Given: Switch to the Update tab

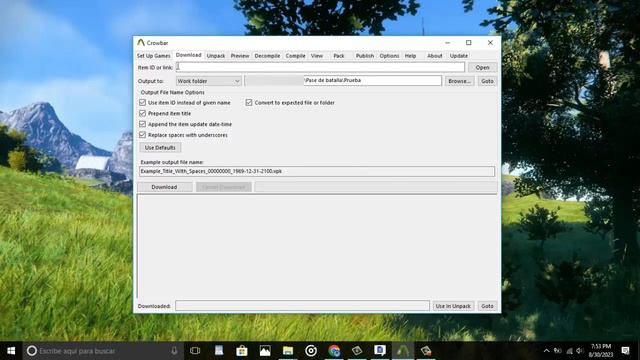Looking at the screenshot, I should [x=459, y=56].
